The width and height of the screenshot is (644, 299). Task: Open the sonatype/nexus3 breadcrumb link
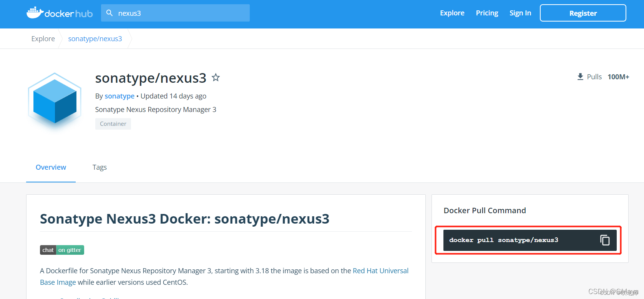tap(95, 38)
